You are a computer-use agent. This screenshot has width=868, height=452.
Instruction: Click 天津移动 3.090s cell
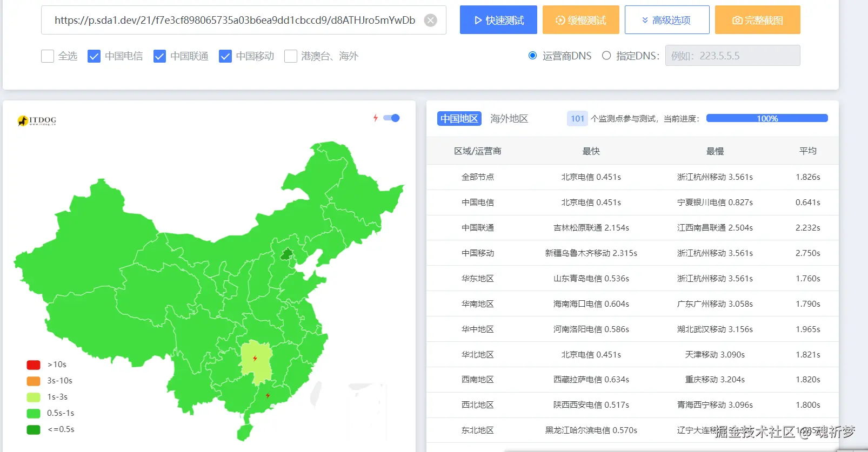click(715, 355)
